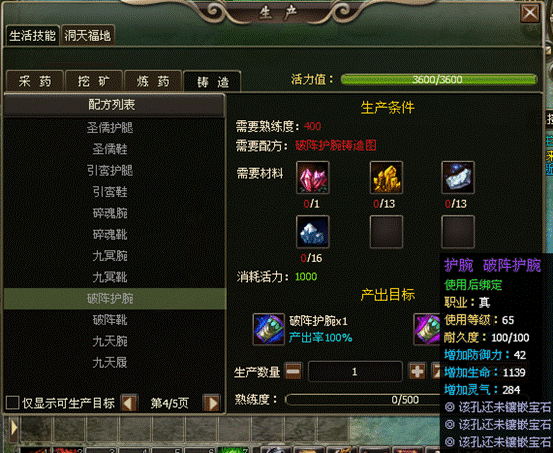
Task: Click the gold ore material icon
Action: click(x=386, y=177)
